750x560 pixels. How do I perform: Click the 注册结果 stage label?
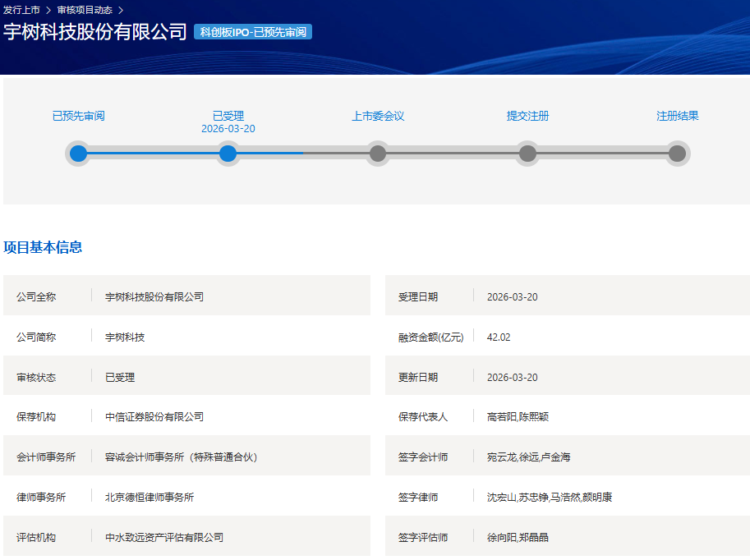677,116
